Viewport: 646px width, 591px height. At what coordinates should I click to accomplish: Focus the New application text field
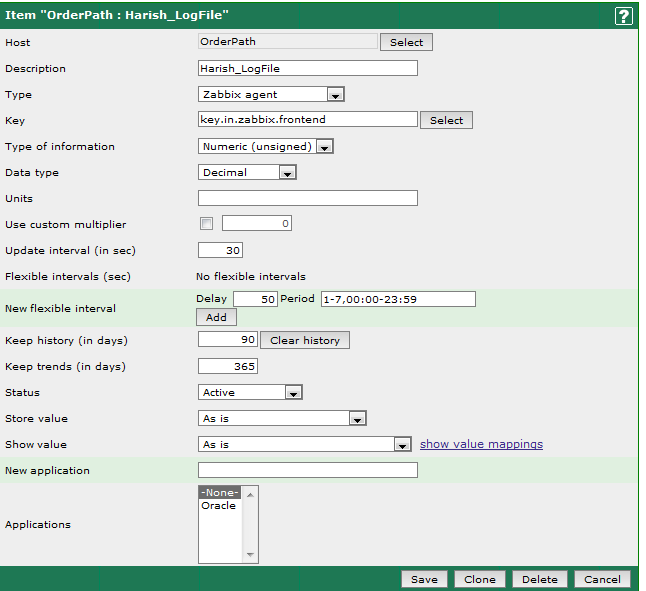pyautogui.click(x=308, y=471)
